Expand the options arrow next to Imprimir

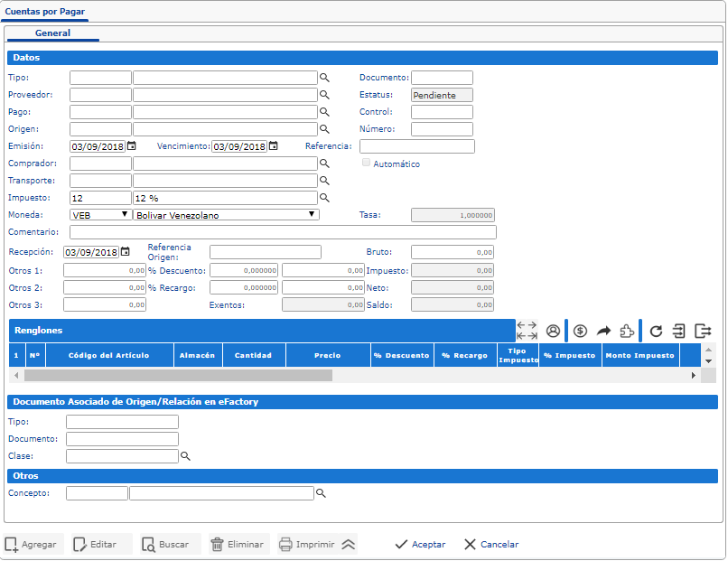[349, 544]
